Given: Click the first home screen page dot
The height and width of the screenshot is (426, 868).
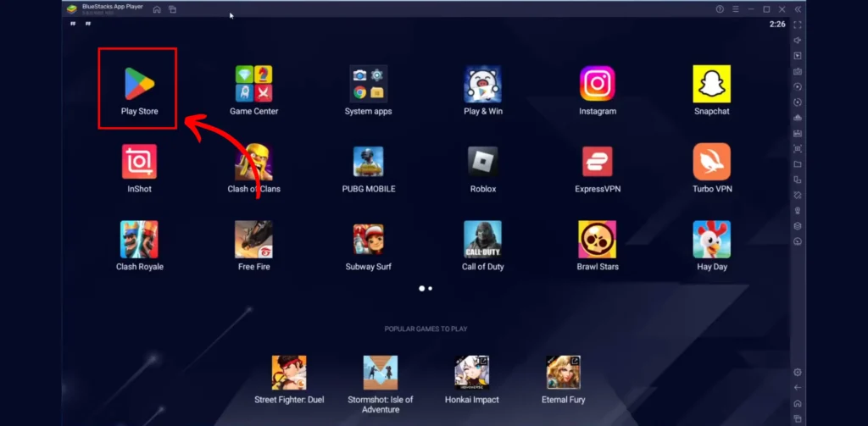Looking at the screenshot, I should pyautogui.click(x=422, y=288).
